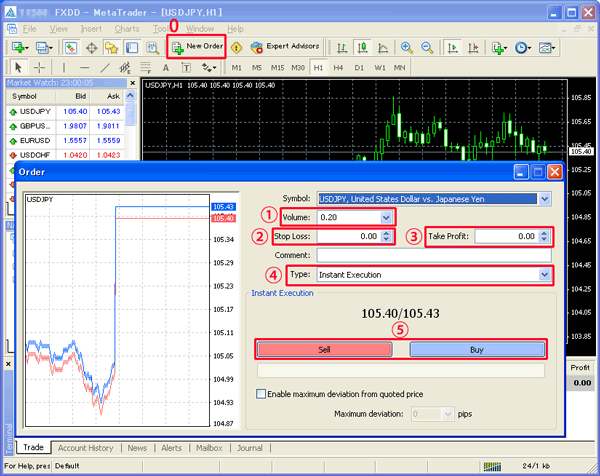Open the Periods clock icon
Screen dimensions: 600x476
(523, 48)
